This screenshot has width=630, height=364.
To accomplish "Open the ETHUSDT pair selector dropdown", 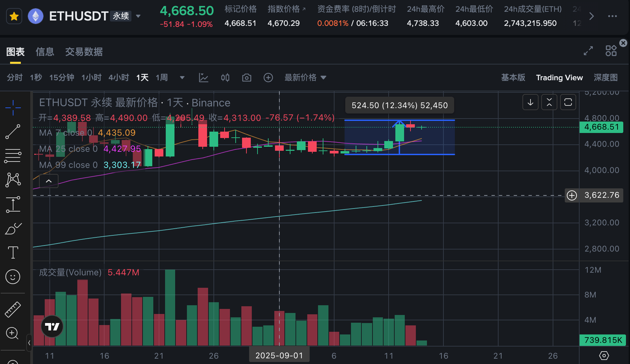I will click(x=138, y=16).
